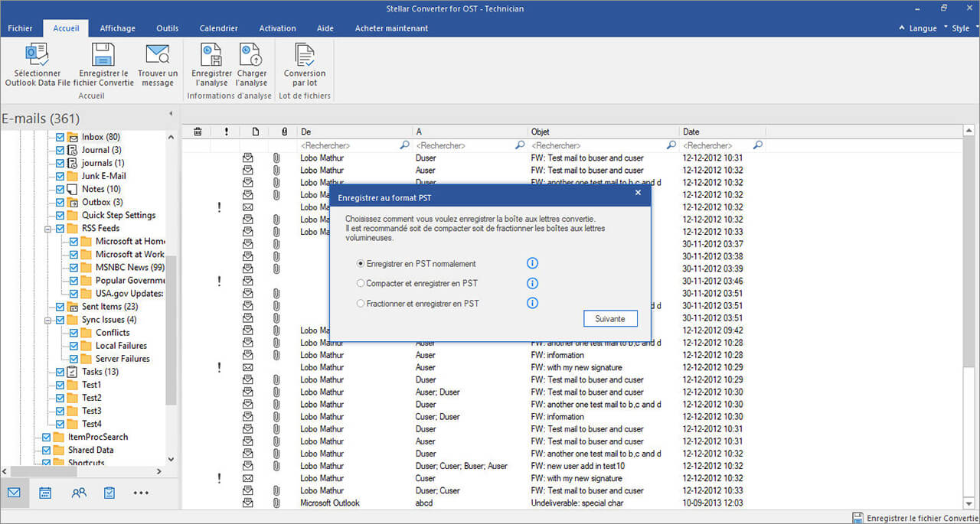Click the Suivante button
Viewport: 980px width, 524px height.
[610, 318]
